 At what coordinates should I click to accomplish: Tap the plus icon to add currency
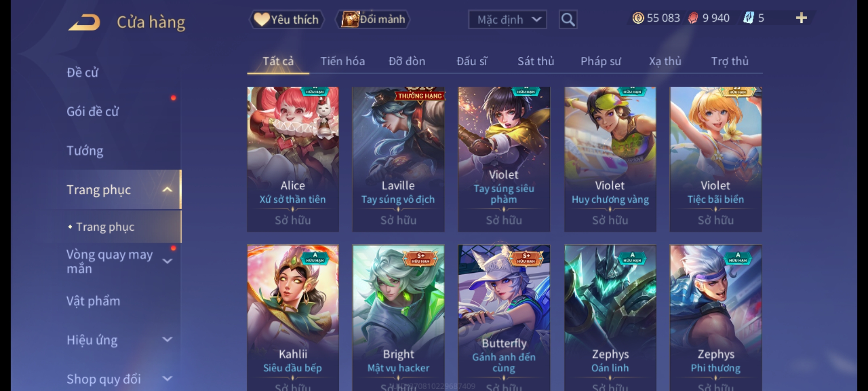tap(801, 18)
